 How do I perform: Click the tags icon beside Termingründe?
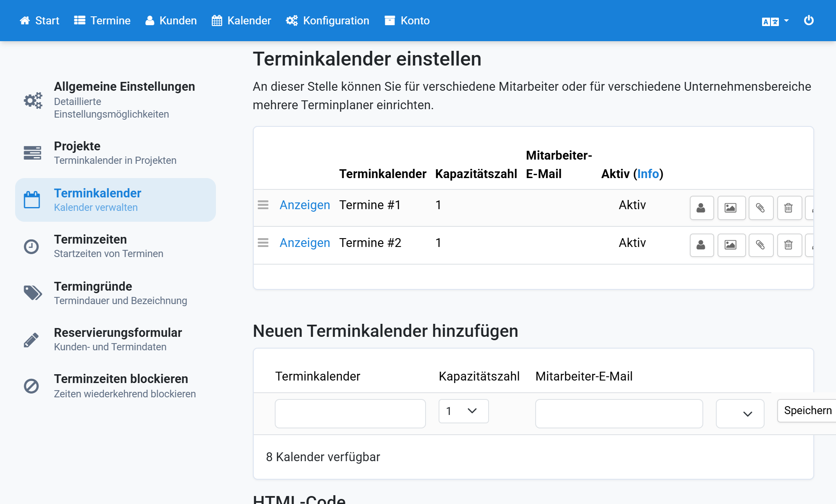tap(33, 293)
